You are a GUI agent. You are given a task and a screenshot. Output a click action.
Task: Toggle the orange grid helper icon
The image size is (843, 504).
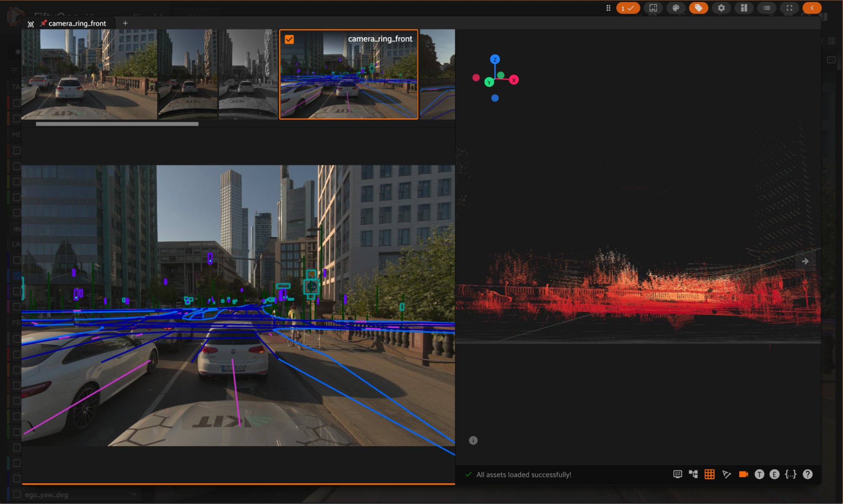(x=709, y=475)
